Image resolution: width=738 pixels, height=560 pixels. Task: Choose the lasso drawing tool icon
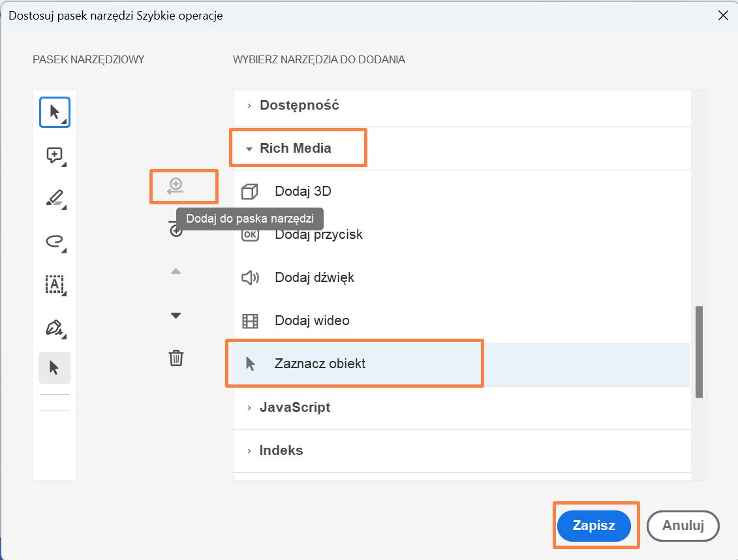click(55, 241)
